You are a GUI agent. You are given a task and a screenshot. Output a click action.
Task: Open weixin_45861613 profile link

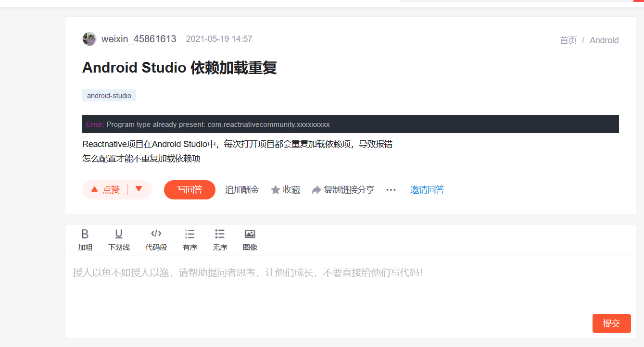139,39
